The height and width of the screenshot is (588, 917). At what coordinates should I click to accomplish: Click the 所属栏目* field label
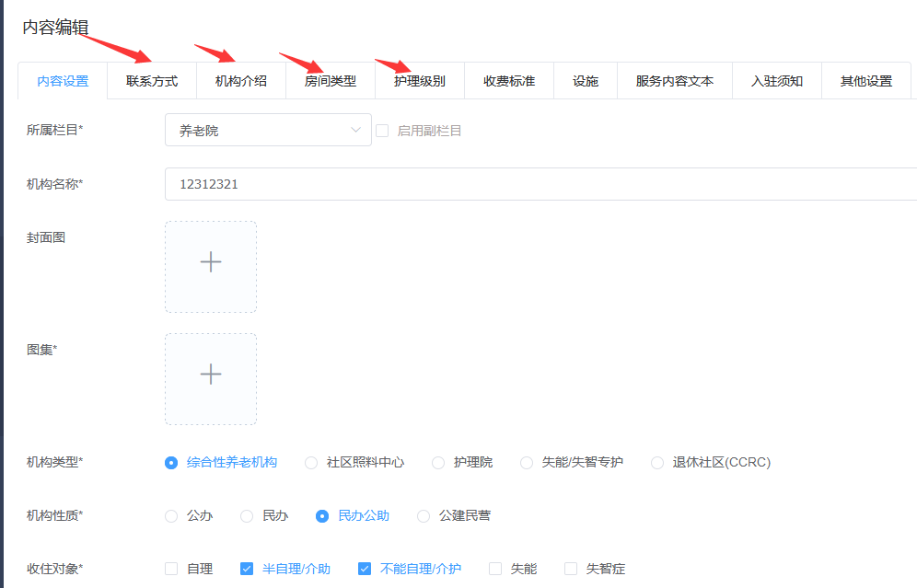pos(55,130)
